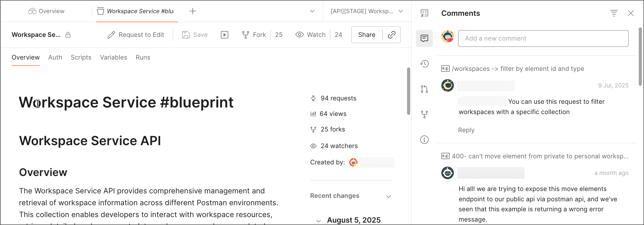Open the Overview tab with binoculars icon
Image resolution: width=644 pixels, height=225 pixels.
(x=46, y=11)
